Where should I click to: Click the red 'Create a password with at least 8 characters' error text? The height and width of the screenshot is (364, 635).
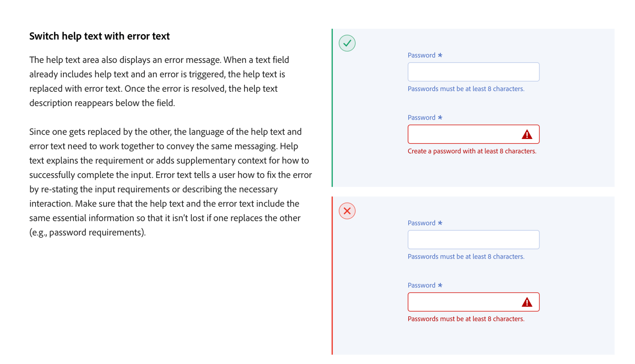click(472, 151)
